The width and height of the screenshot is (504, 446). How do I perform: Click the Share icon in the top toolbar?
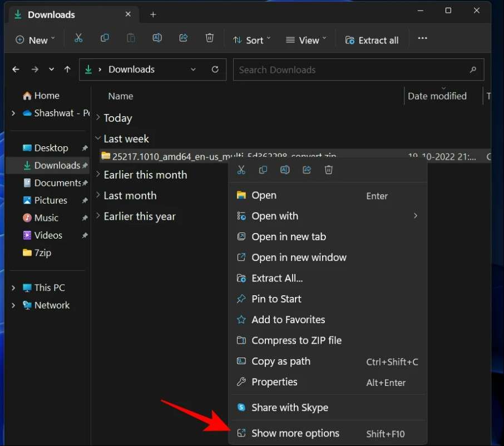[x=183, y=38]
